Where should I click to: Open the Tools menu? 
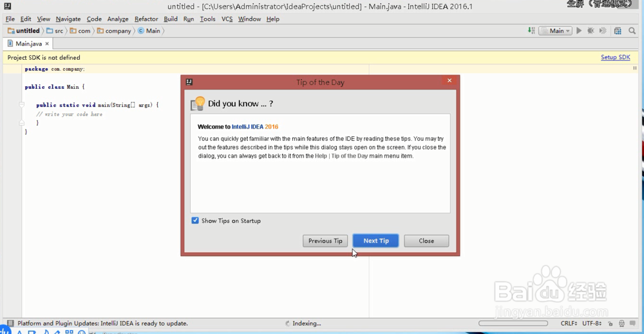[x=207, y=19]
